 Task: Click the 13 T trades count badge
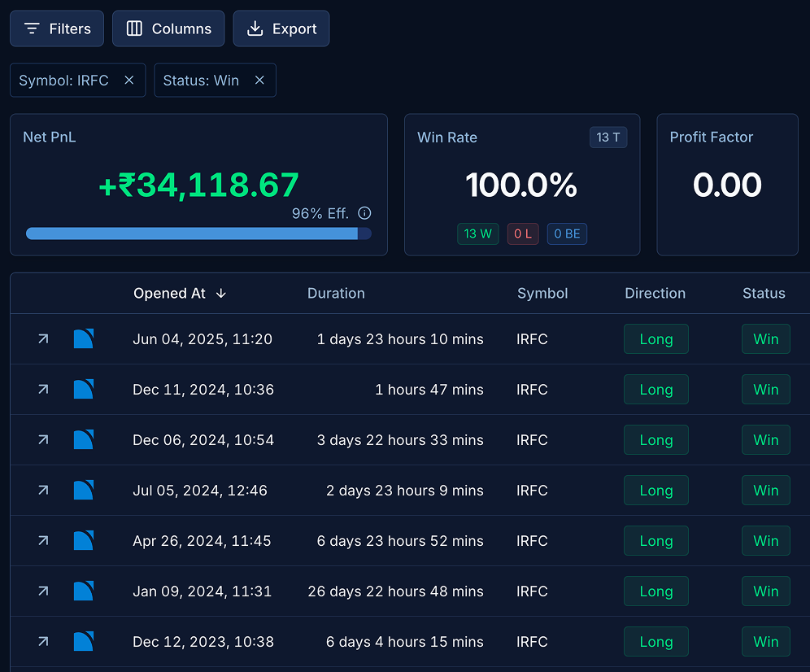point(607,137)
